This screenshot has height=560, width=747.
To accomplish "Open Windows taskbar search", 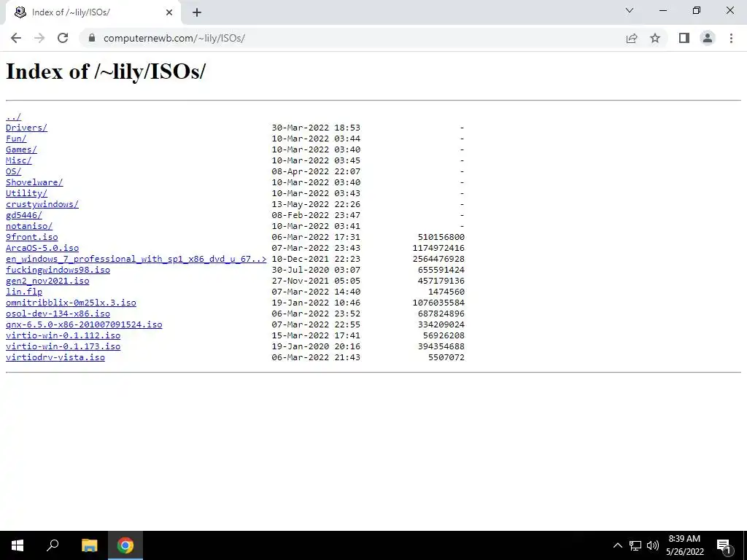I will click(x=53, y=545).
